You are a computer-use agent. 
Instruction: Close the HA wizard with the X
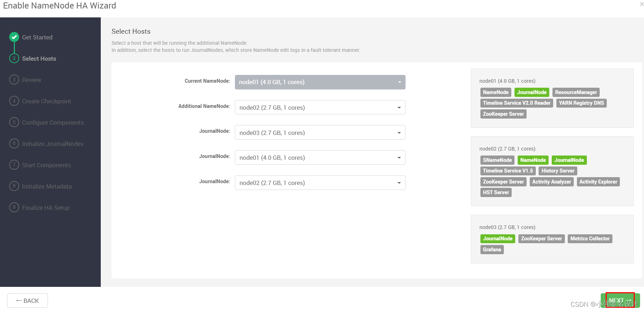pyautogui.click(x=641, y=5)
